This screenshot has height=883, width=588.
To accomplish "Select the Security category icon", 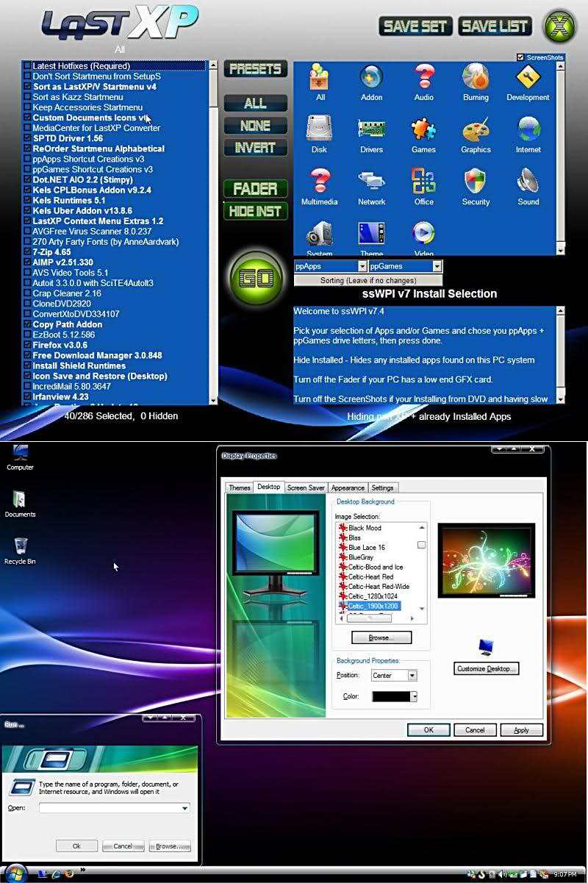I will 476,181.
